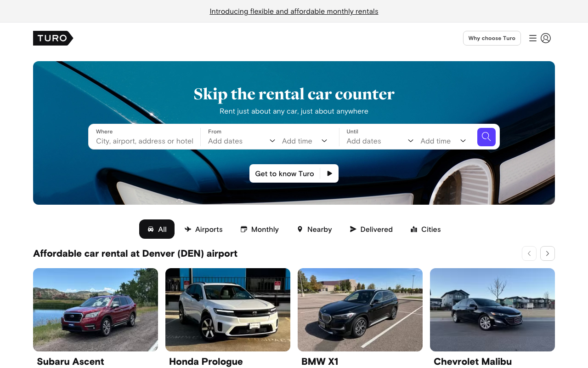The height and width of the screenshot is (368, 588).
Task: Expand the Until time dropdown
Action: tap(443, 141)
